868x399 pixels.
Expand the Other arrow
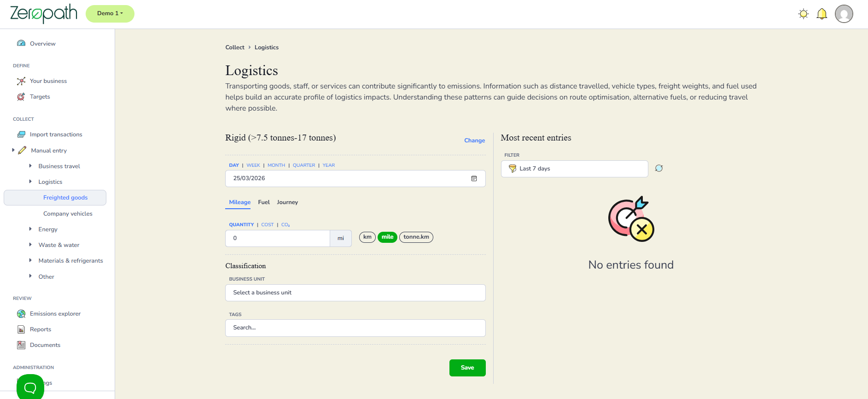[30, 276]
